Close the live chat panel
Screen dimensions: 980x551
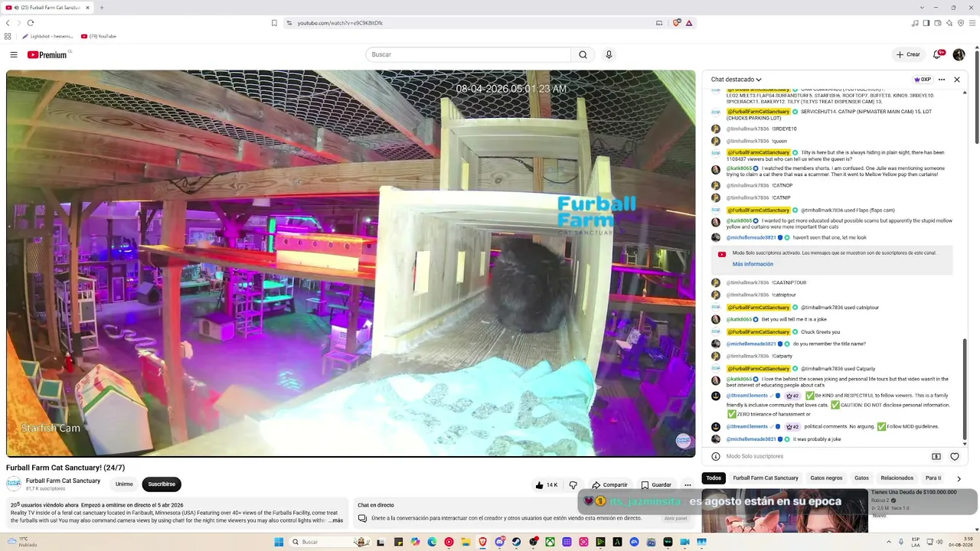tap(956, 80)
